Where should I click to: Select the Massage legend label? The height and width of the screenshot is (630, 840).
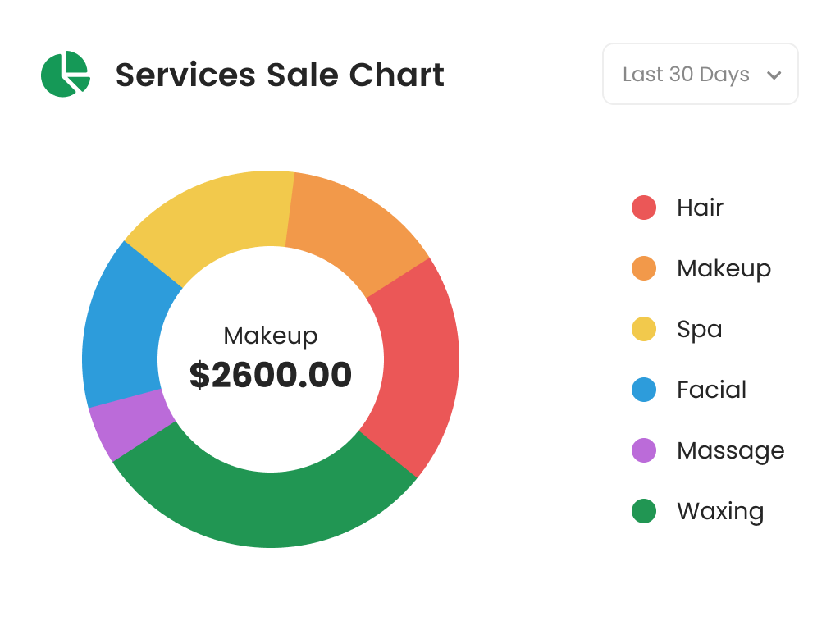(731, 452)
